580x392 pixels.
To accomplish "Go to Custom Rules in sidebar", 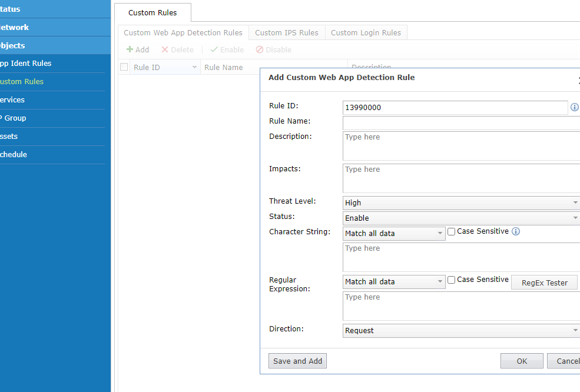I will tap(52, 81).
